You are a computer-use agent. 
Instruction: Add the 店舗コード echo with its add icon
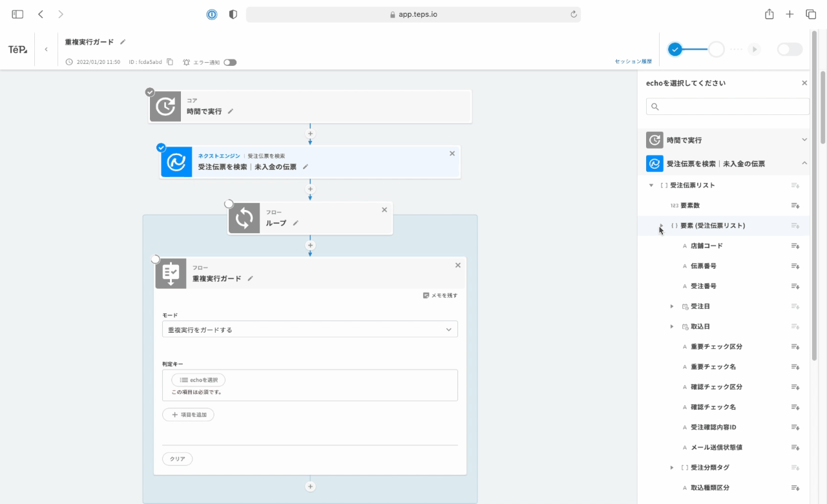click(x=795, y=246)
